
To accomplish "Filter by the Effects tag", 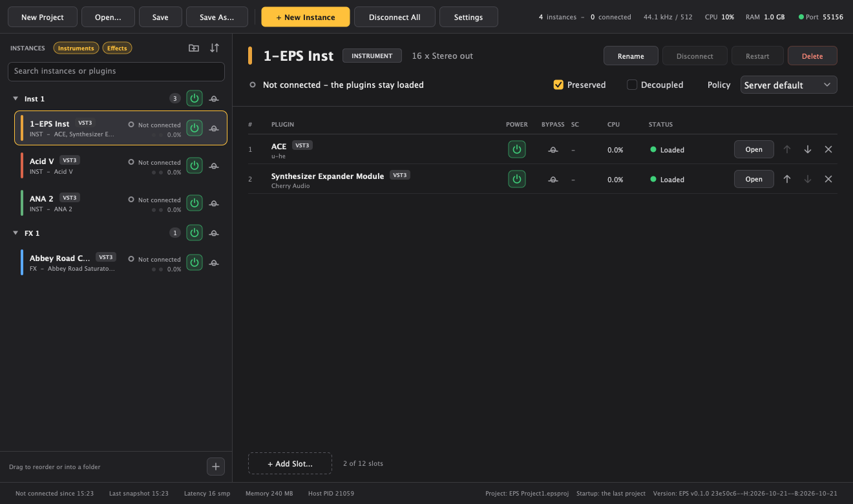I will coord(117,48).
